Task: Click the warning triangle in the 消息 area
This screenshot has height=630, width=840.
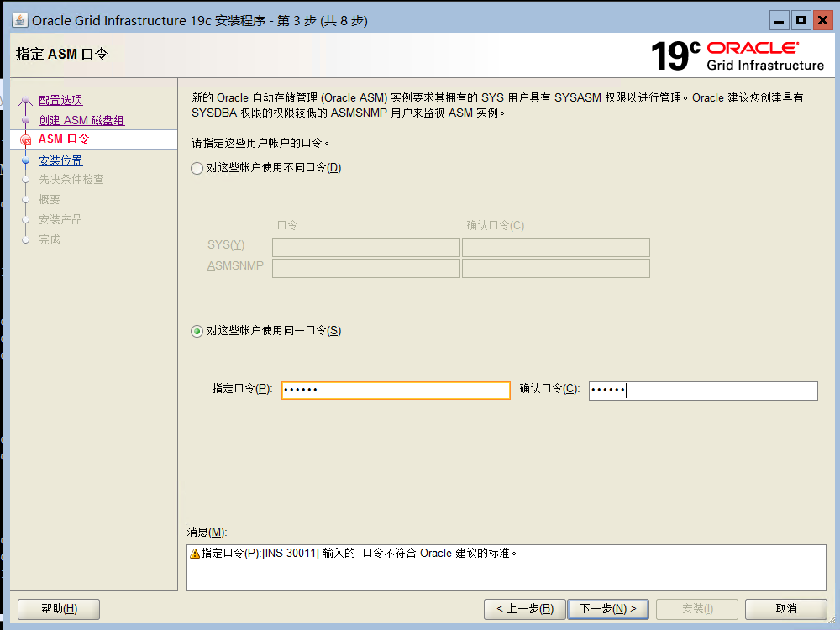Action: point(196,553)
